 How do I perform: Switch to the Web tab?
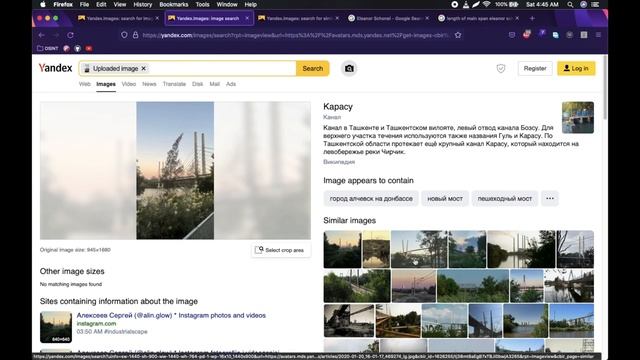tap(84, 84)
